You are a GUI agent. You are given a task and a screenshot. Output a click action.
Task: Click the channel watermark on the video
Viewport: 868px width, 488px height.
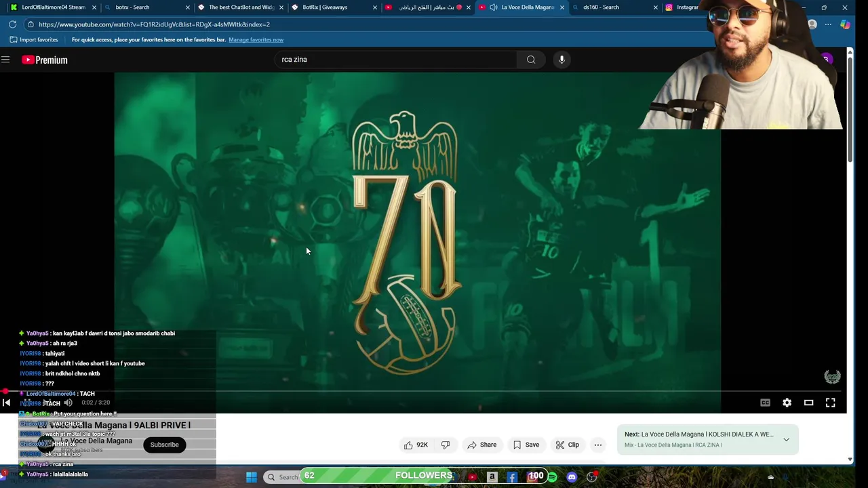[x=832, y=377]
